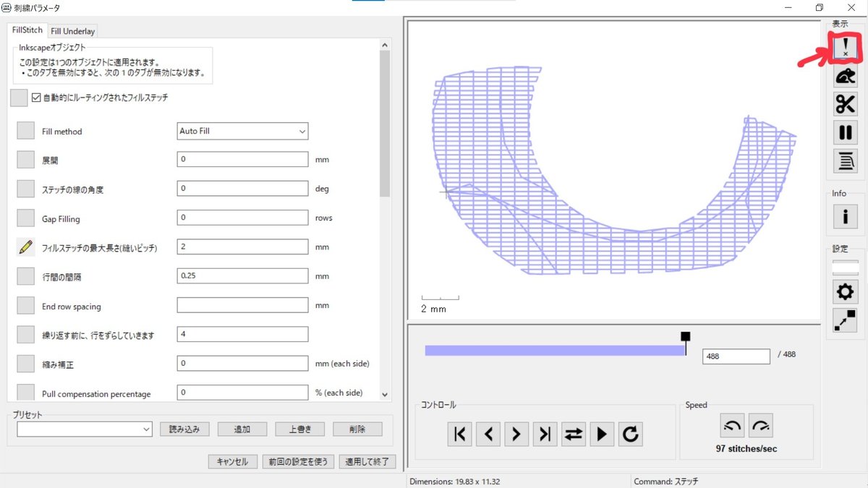Click the Pull compensation percentage field
Screen dimensions: 868x488
coord(243,393)
